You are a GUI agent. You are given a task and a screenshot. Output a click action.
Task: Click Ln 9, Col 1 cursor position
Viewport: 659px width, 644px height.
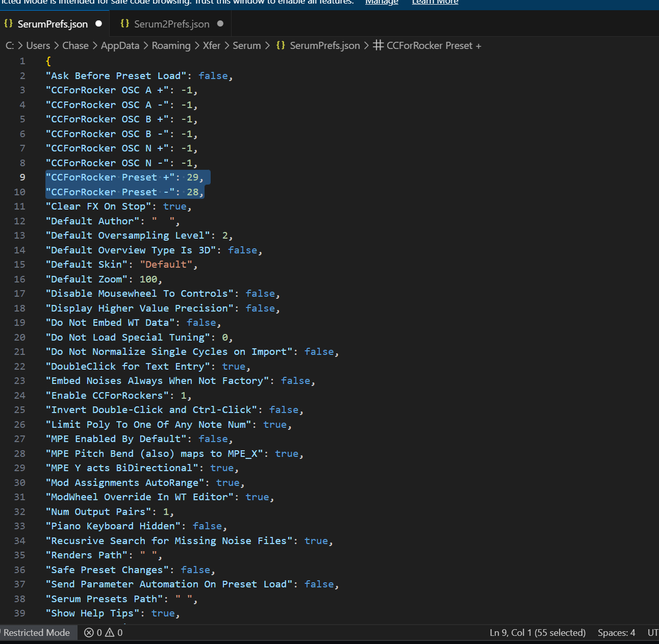pos(538,633)
